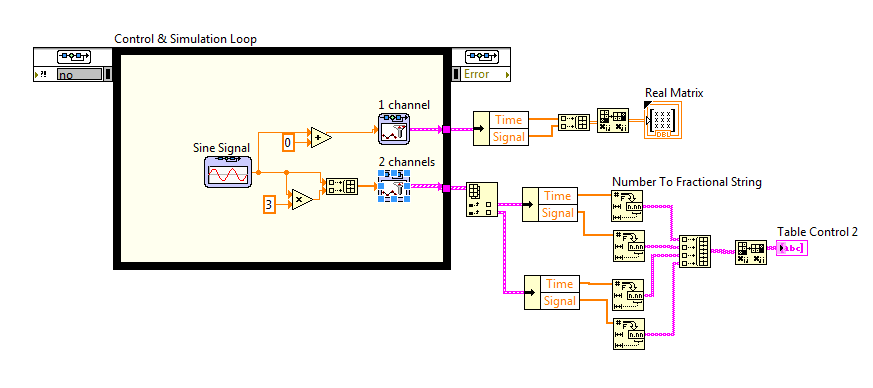Select the Signal element of bottom Unbundle

560,301
